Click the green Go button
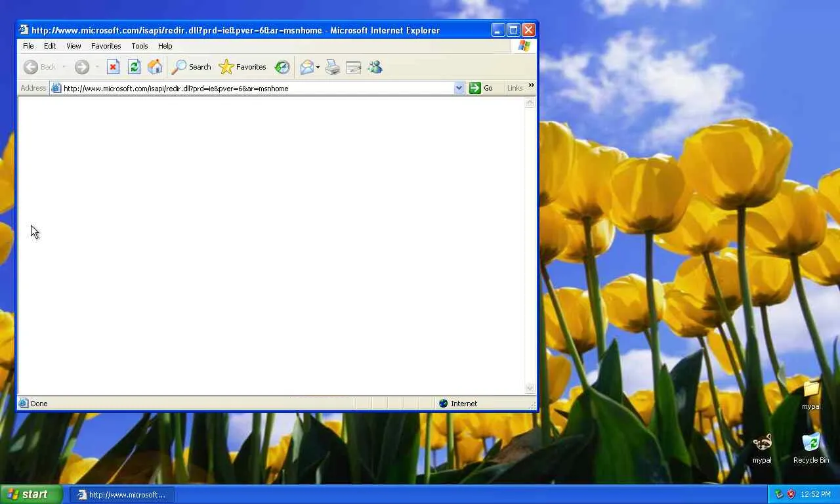 click(481, 88)
